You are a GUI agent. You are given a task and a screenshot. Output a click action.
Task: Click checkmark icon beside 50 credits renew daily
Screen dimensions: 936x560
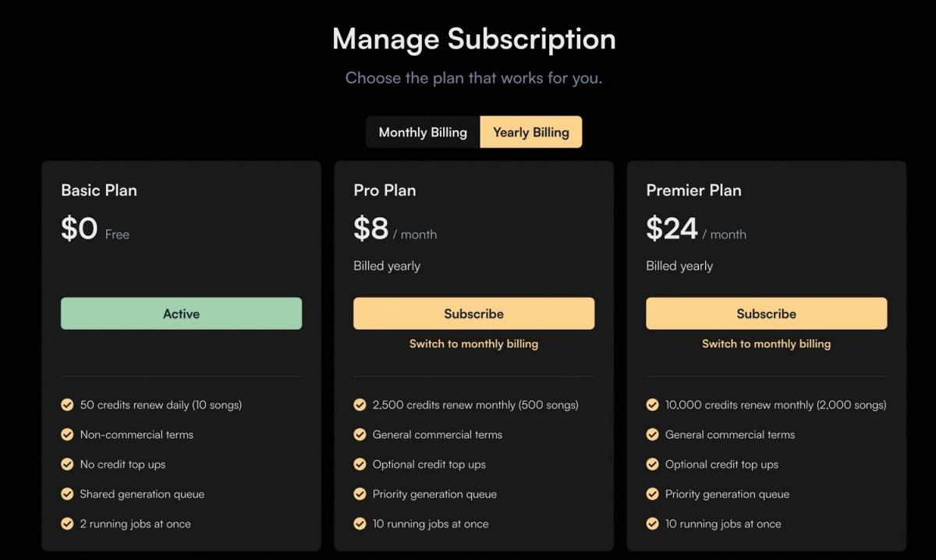67,405
